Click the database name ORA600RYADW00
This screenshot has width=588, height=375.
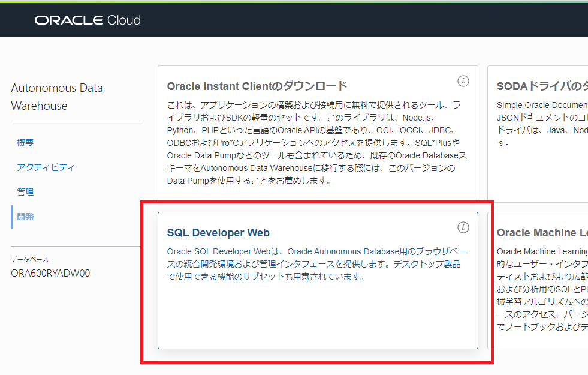click(50, 273)
